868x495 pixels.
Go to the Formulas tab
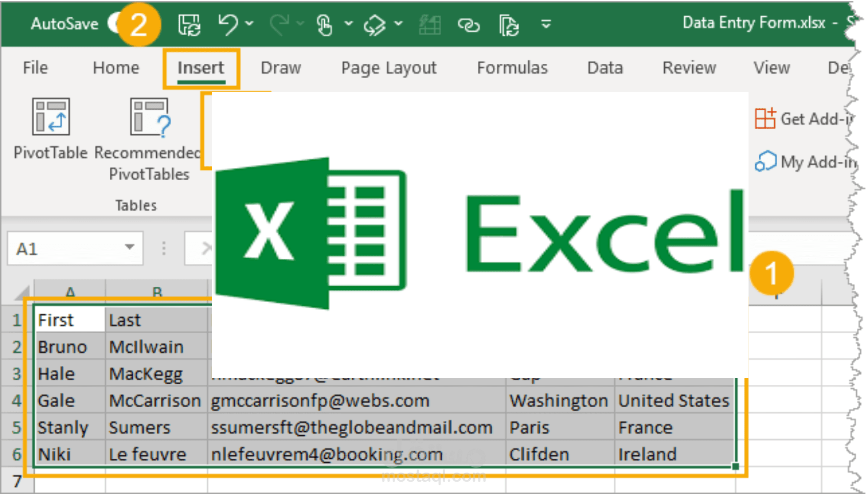(x=513, y=68)
